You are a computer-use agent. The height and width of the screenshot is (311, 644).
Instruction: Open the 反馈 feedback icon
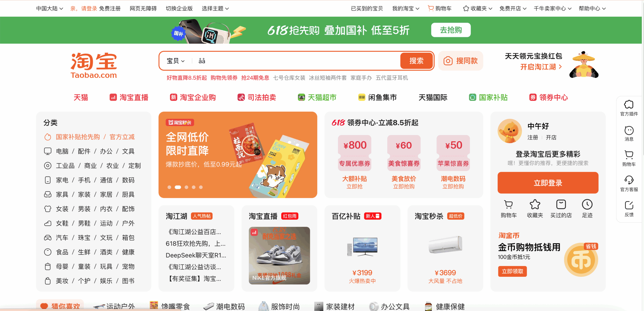click(629, 205)
